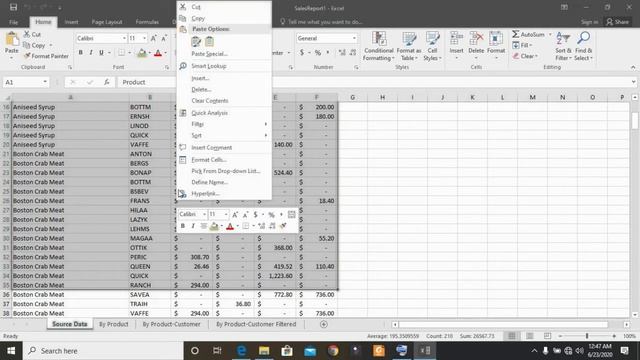Image resolution: width=640 pixels, height=360 pixels.
Task: Click the ribbon Accounting dollar format icon
Action: 302,53
